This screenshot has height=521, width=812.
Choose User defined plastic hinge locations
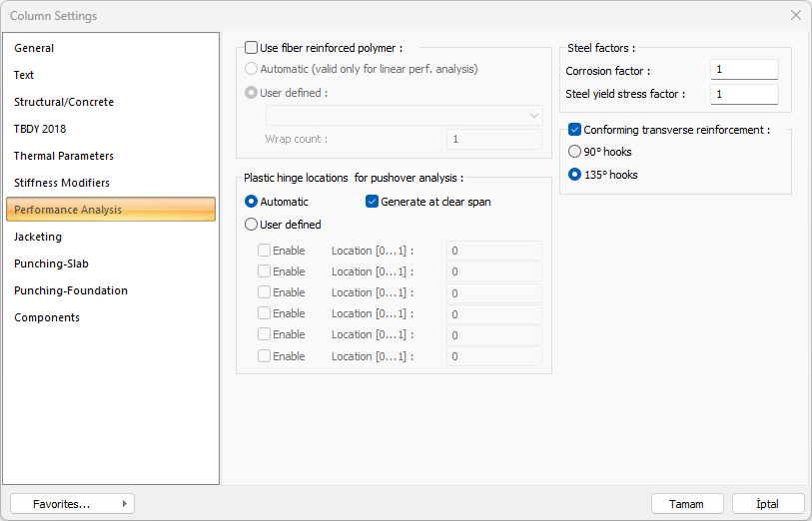252,225
